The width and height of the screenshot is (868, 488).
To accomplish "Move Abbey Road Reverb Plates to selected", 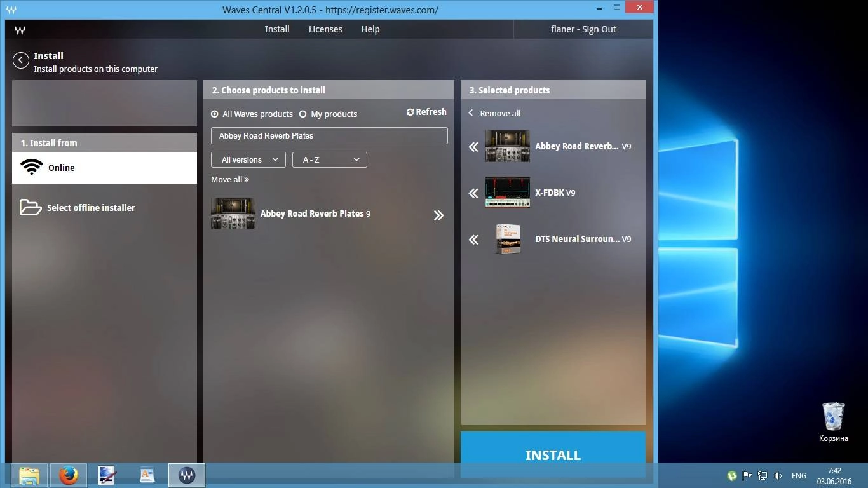I will tap(438, 215).
